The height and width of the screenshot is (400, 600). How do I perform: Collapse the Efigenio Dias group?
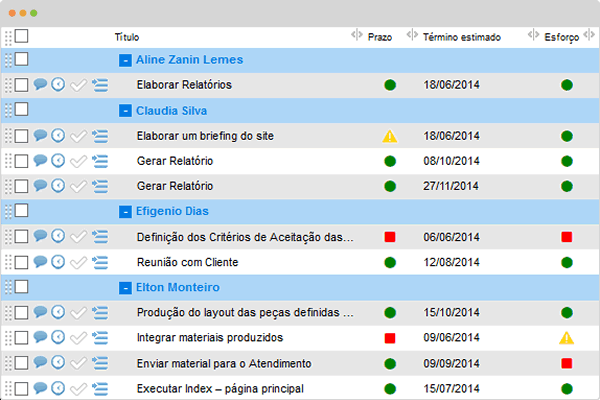125,211
